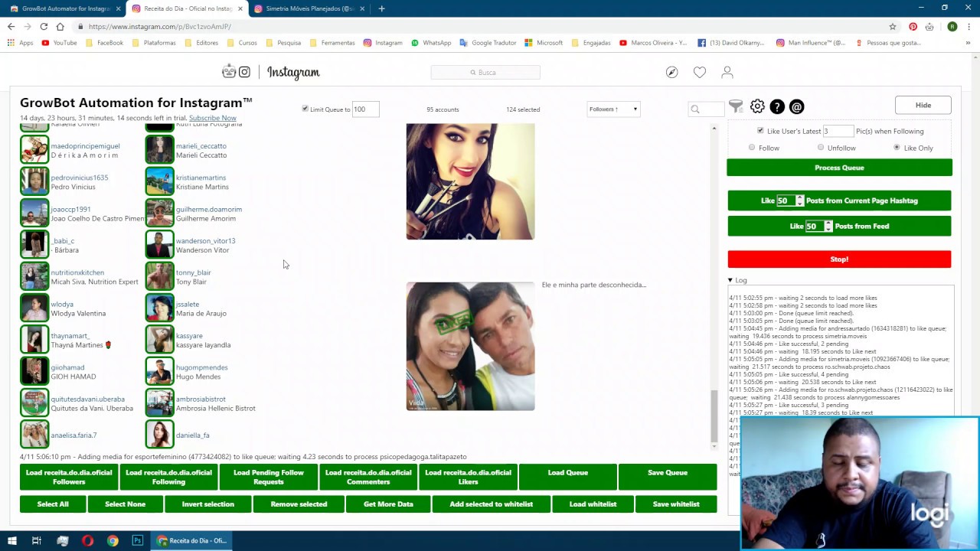Open Plataformas bookmark folder
Viewport: 980px width, 551px height.
coord(154,43)
